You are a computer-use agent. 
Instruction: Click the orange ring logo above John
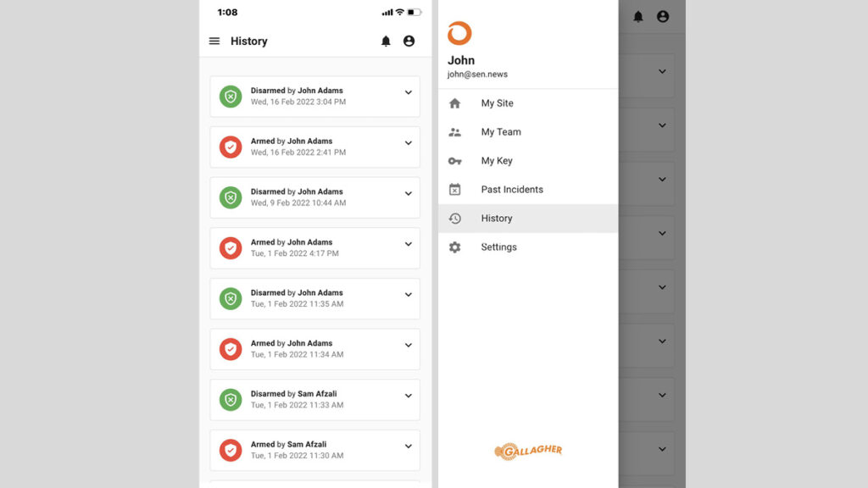click(459, 34)
